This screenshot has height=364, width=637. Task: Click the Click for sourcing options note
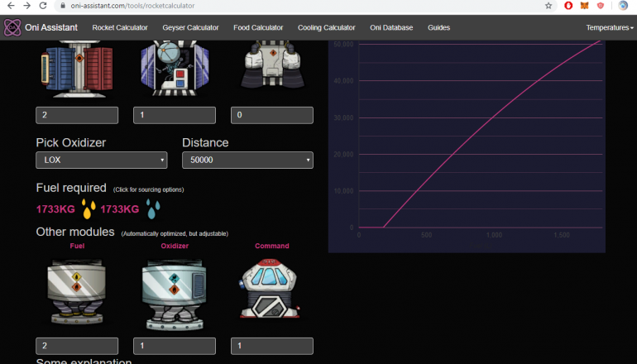tap(148, 189)
